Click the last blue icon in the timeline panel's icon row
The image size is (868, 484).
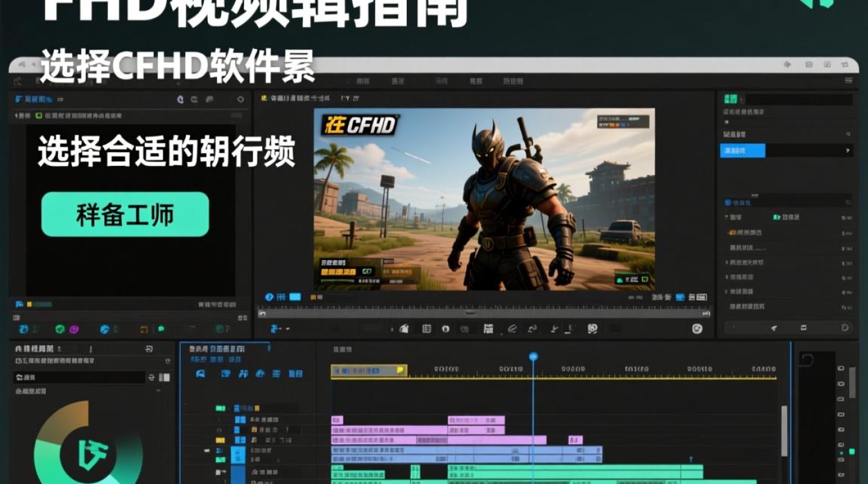pyautogui.click(x=296, y=374)
